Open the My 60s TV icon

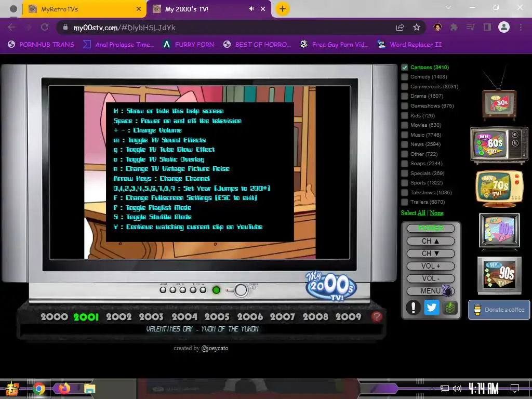499,145
